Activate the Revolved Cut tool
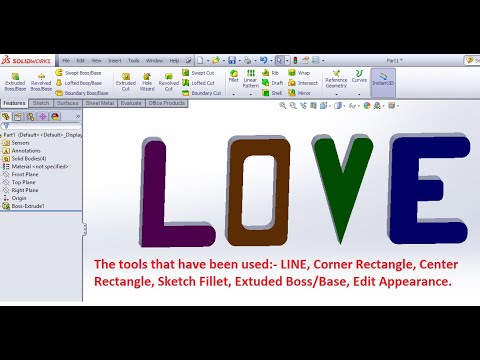Image resolution: width=480 pixels, height=360 pixels. coord(169,82)
